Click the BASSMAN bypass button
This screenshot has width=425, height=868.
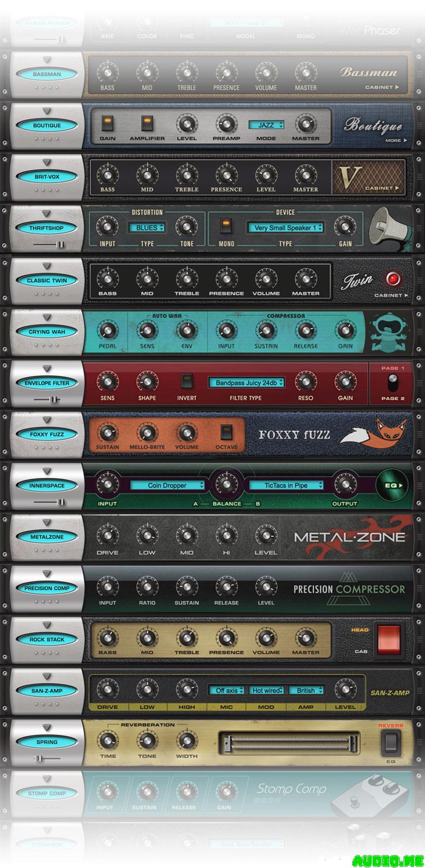pyautogui.click(x=47, y=74)
